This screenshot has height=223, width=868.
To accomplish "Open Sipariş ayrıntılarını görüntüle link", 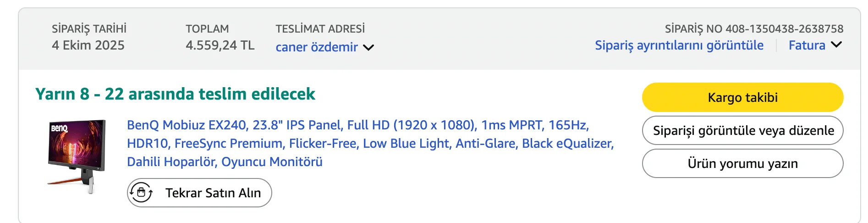I will [x=679, y=45].
